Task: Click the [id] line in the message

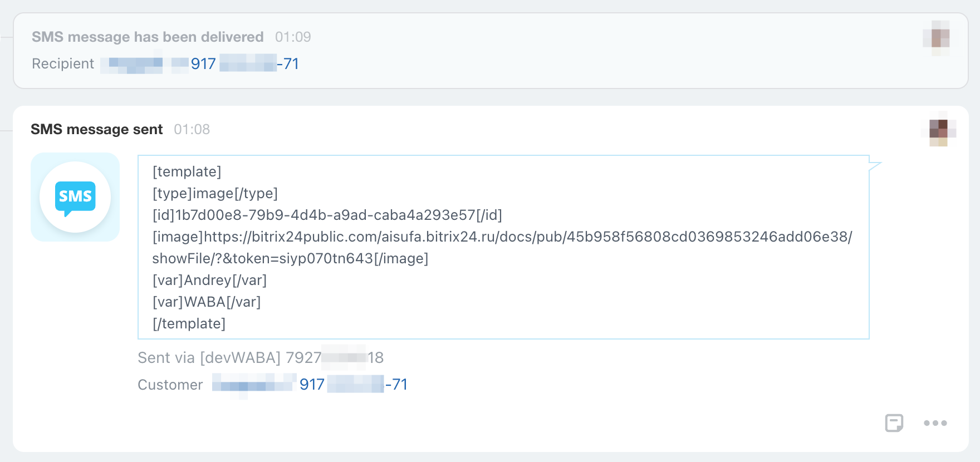Action: pyautogui.click(x=327, y=215)
